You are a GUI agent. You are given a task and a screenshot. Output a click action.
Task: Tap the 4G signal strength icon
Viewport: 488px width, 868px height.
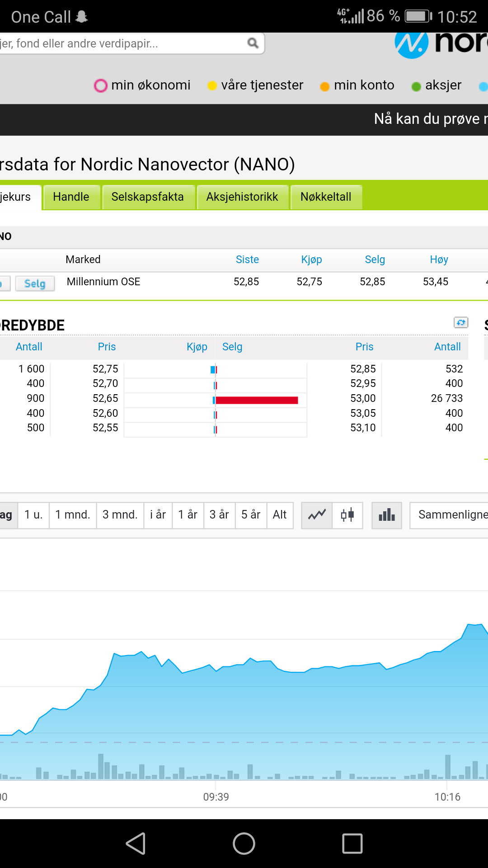pos(351,16)
